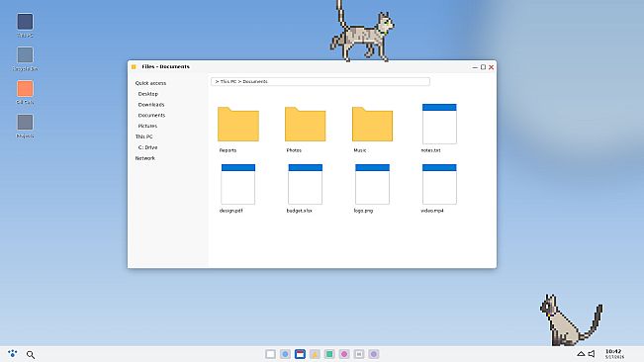Select the video.mp4 file icon

click(439, 184)
